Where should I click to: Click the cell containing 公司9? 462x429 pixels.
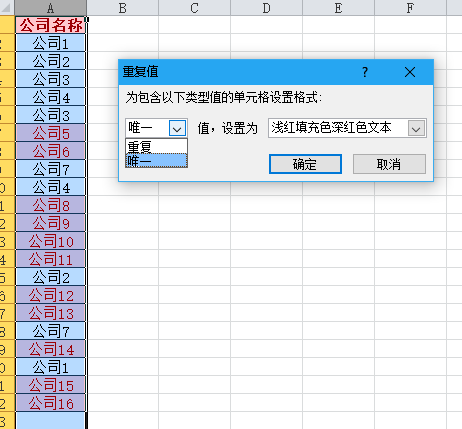[x=51, y=223]
